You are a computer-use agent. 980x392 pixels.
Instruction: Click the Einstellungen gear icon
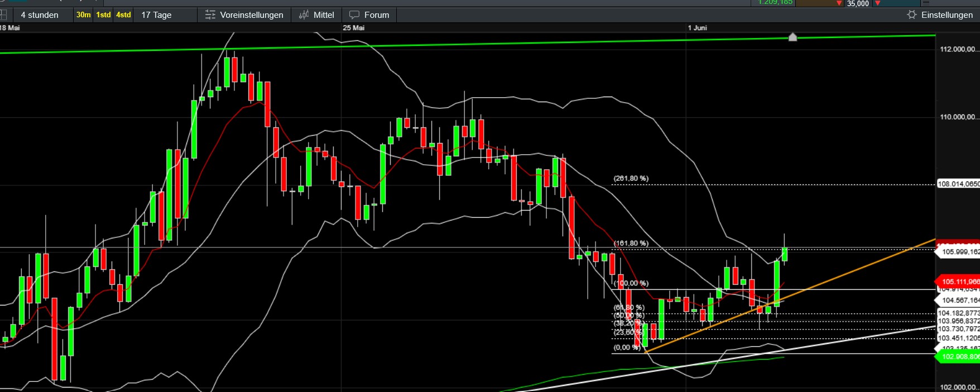(x=912, y=15)
